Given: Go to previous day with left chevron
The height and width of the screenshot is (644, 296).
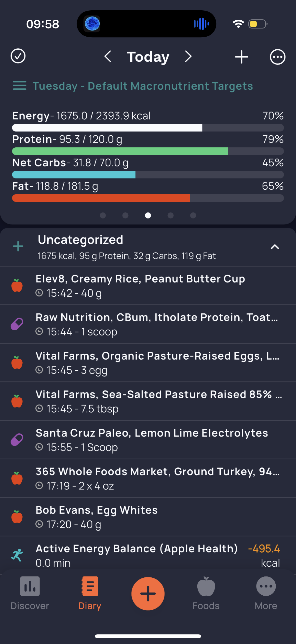Looking at the screenshot, I should [x=108, y=56].
